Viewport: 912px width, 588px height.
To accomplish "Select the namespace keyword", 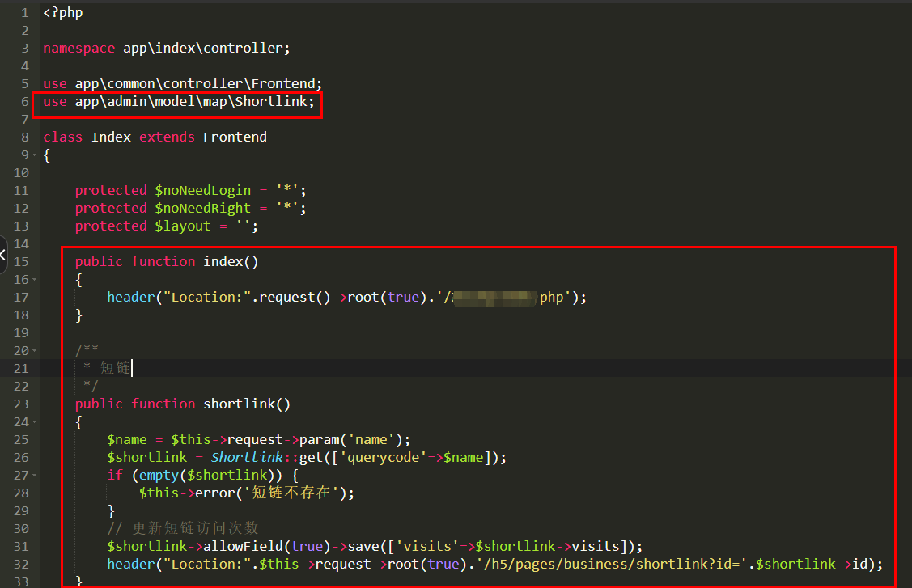I will pos(79,49).
